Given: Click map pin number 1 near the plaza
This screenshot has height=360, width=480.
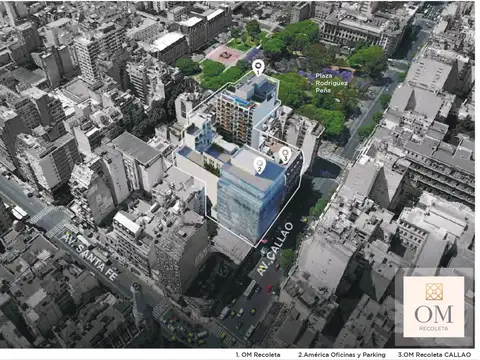Looking at the screenshot, I should coord(258,68).
